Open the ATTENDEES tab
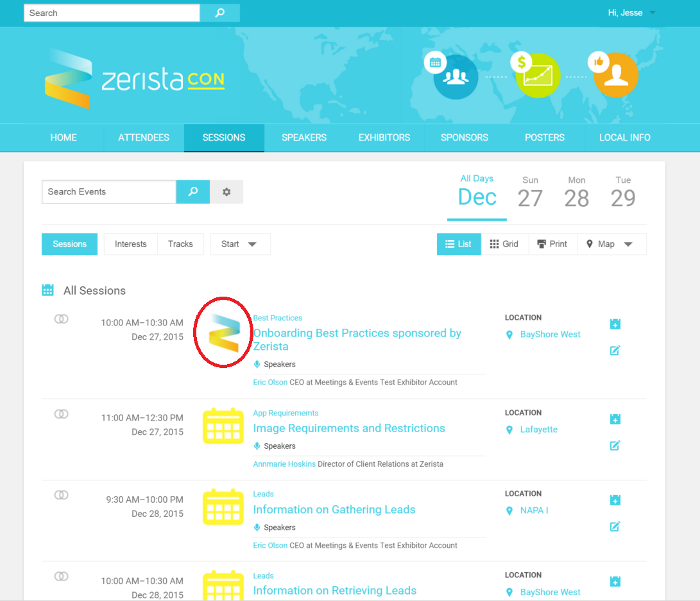 pyautogui.click(x=144, y=137)
